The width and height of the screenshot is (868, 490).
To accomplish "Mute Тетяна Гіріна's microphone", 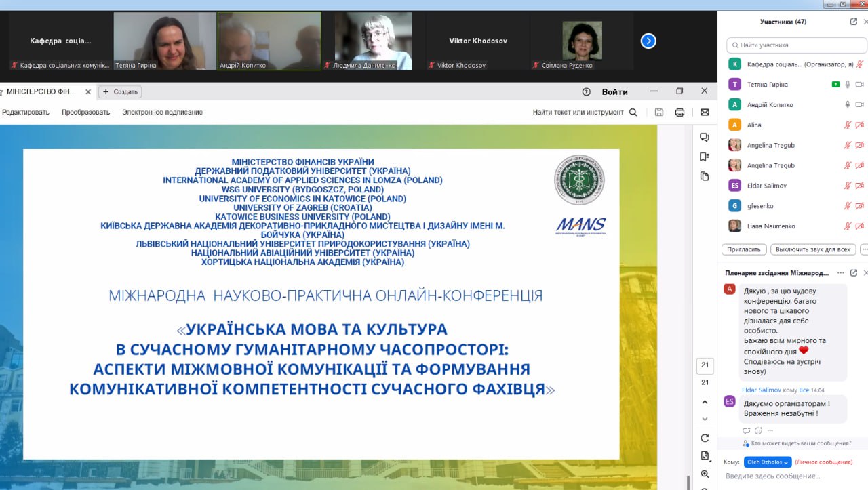I will point(848,84).
